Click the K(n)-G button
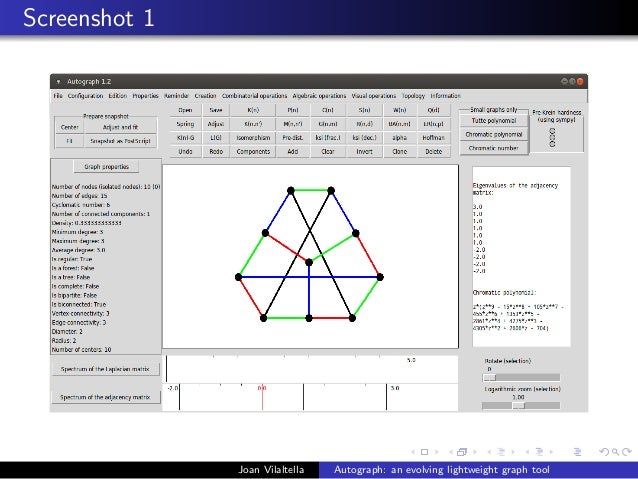The image size is (638, 479). tap(185, 138)
